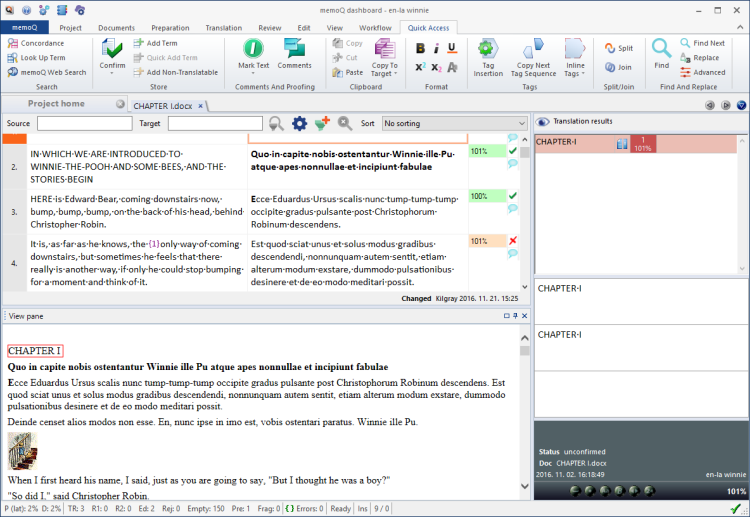Screen dimensions: 750x517
Task: Click the Look Up Term icon
Action: tap(12, 58)
